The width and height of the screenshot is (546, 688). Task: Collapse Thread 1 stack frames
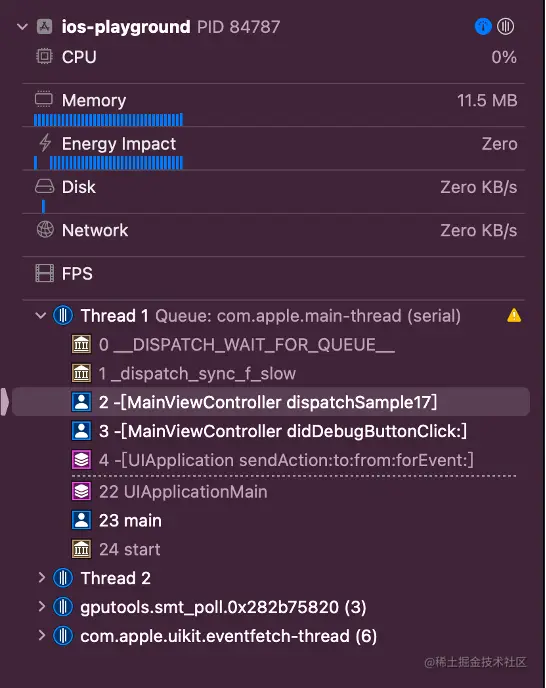[x=40, y=315]
